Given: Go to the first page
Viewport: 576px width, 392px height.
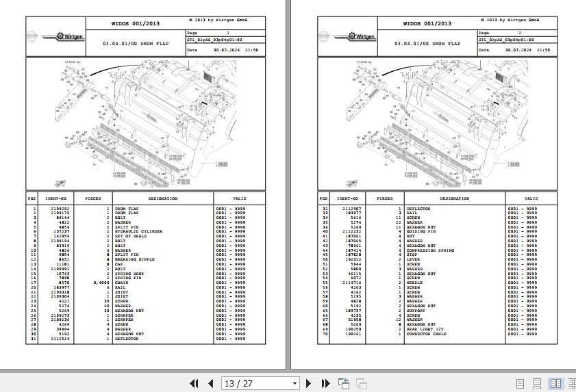Looking at the screenshot, I should click(x=194, y=384).
